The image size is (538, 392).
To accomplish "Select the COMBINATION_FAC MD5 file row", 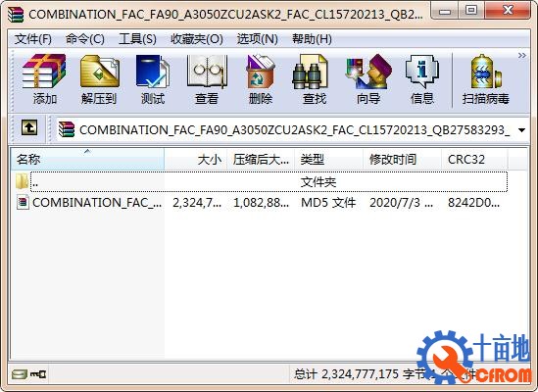I will pyautogui.click(x=259, y=203).
